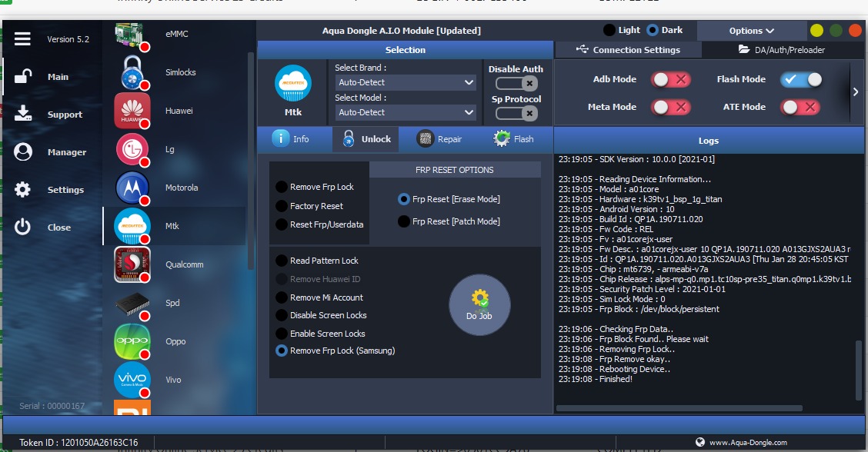Viewport: 868px width, 452px height.
Task: Select the Dark theme radio button
Action: click(x=653, y=30)
